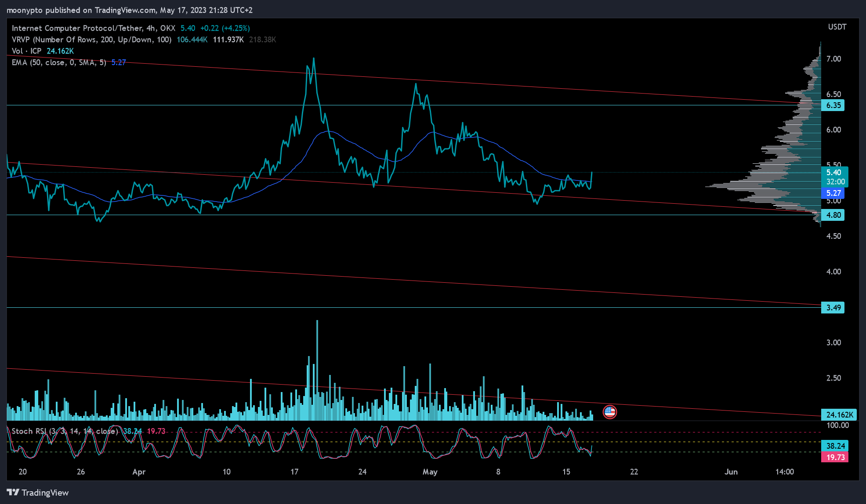
Task: Click the May date label on time axis
Action: (x=430, y=472)
